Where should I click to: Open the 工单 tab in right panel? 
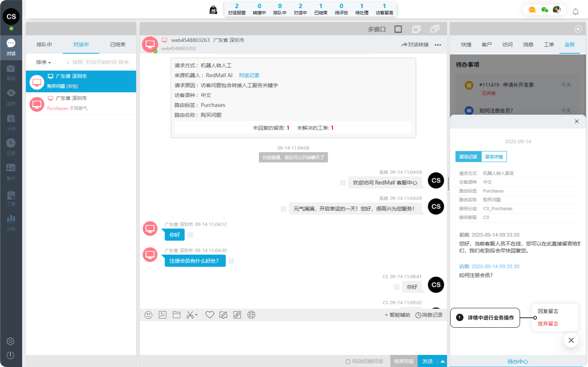(x=549, y=44)
